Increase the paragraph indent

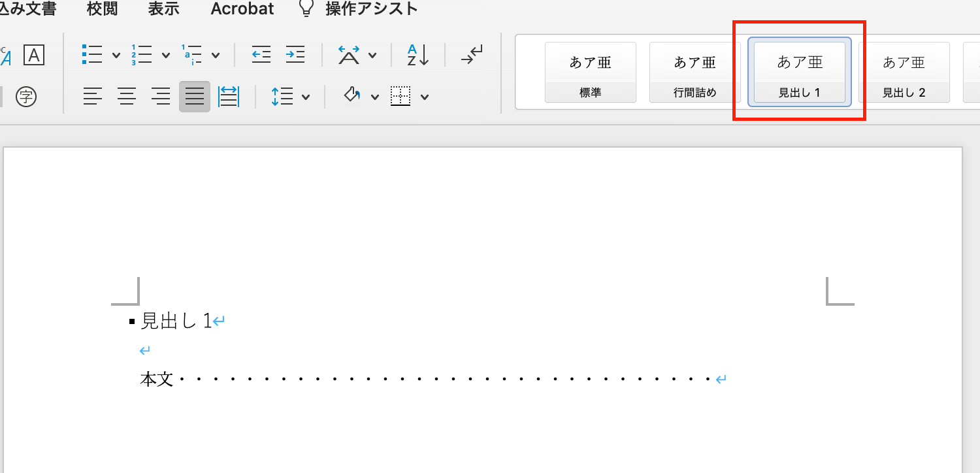295,55
